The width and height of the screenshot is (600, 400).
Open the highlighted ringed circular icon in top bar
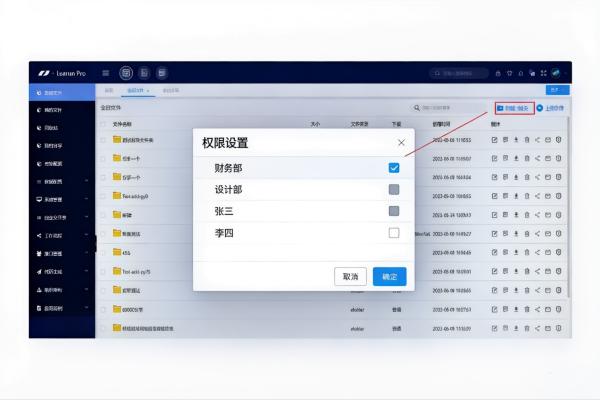coord(126,73)
